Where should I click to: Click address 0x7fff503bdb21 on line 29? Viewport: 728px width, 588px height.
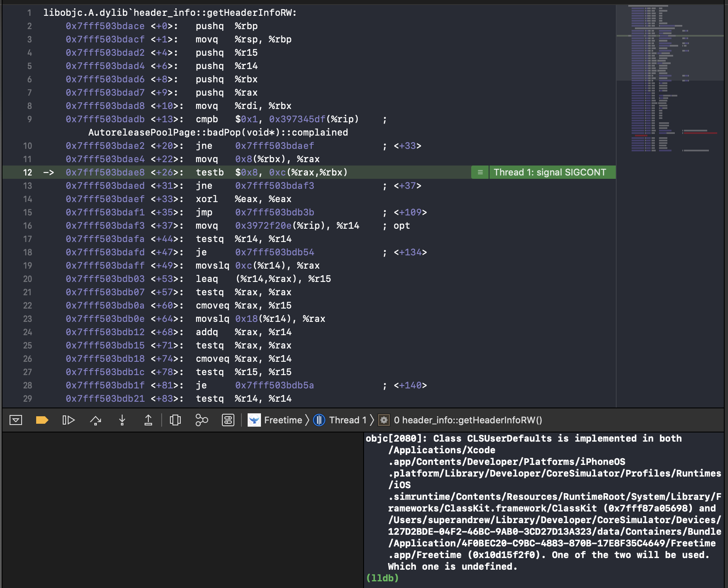105,398
